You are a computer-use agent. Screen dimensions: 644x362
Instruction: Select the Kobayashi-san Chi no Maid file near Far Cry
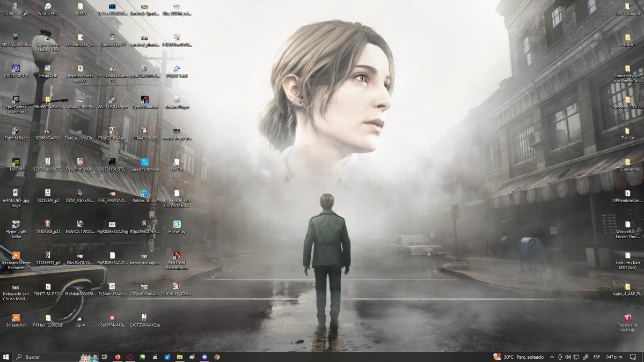(x=177, y=198)
